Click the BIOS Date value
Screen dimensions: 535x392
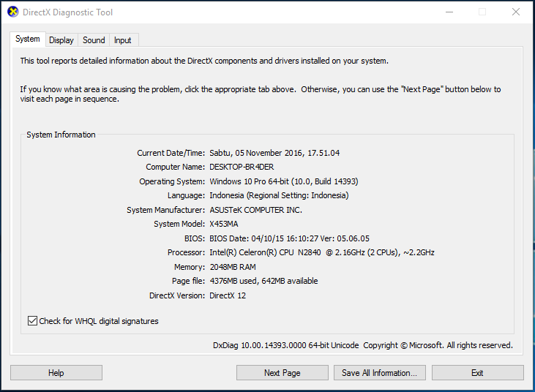[289, 238]
